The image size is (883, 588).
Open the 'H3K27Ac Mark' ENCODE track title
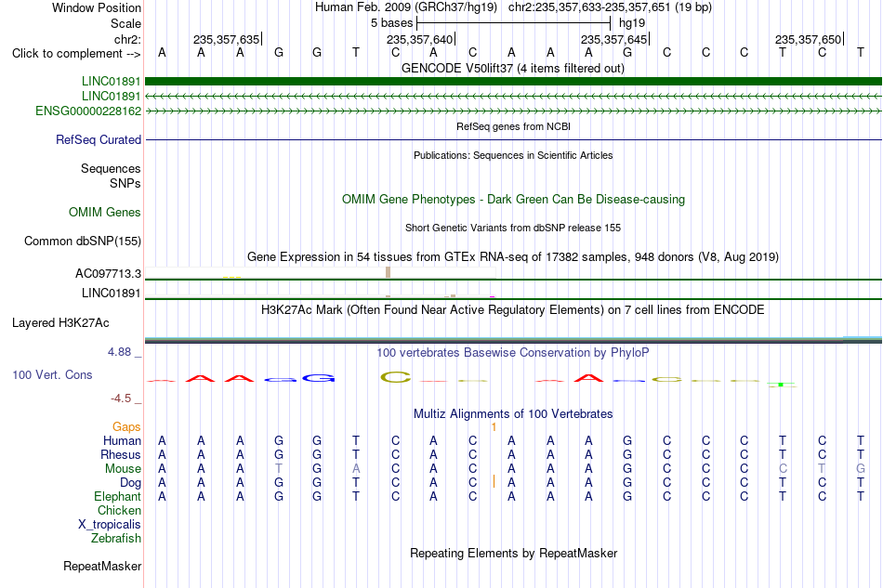point(512,310)
